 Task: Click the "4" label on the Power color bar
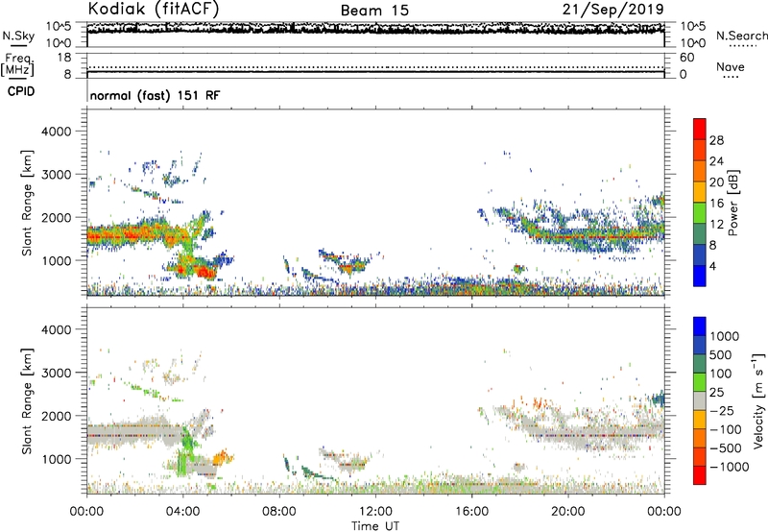[712, 266]
